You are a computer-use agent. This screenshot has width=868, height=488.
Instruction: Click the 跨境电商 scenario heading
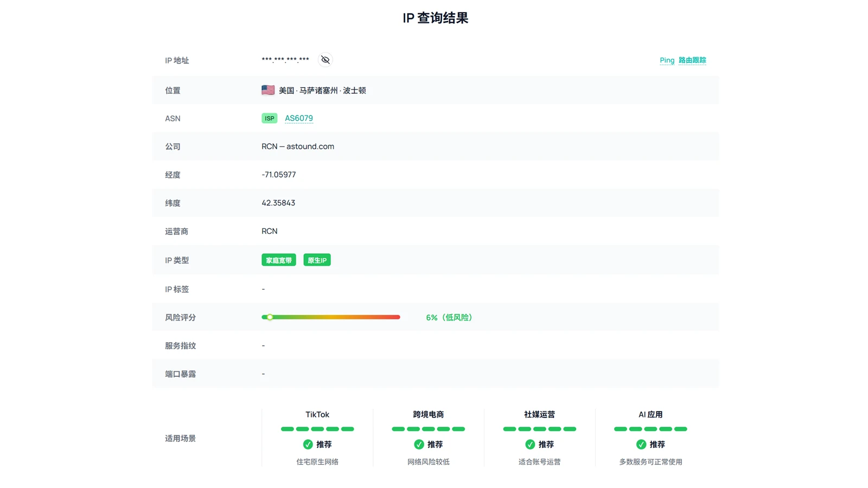tap(429, 414)
